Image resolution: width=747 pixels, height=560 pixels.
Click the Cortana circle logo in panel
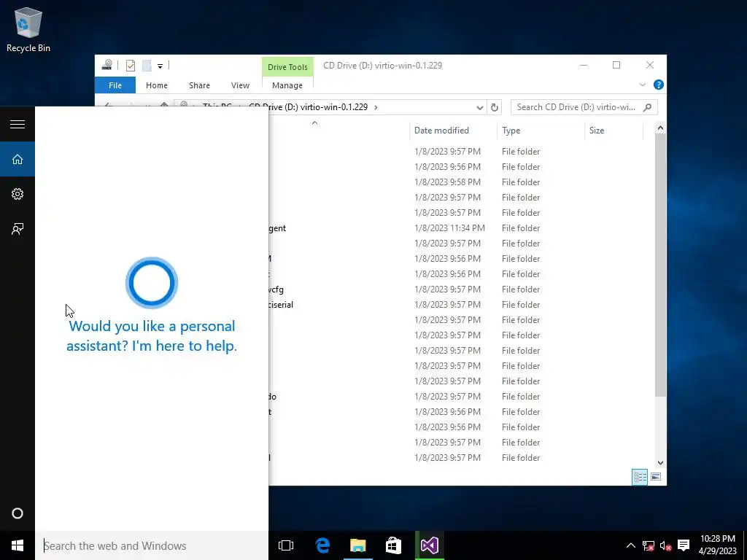tap(152, 283)
